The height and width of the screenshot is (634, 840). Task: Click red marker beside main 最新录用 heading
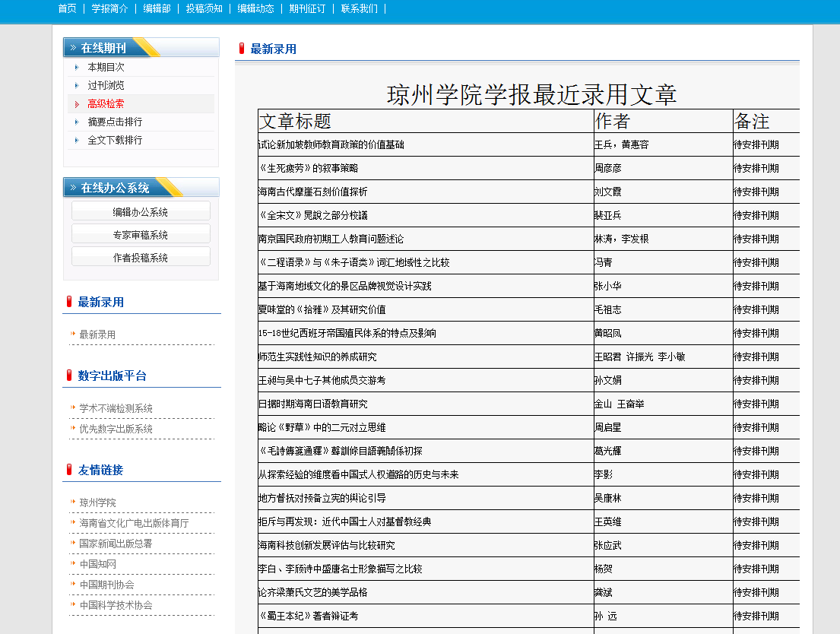point(242,48)
